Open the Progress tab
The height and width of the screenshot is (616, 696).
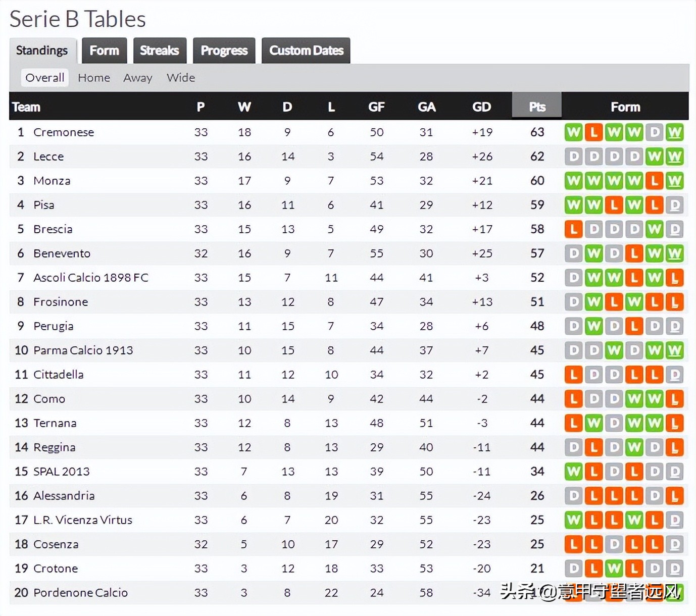(224, 50)
